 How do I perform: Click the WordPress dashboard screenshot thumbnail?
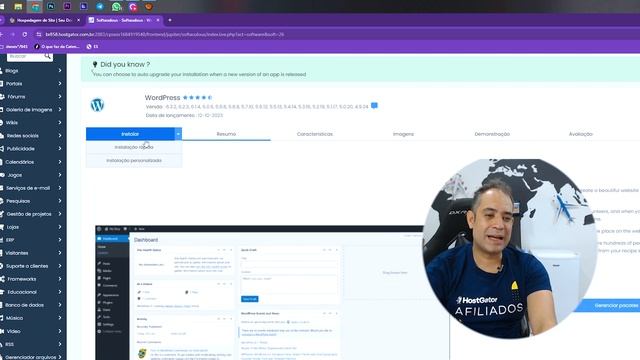click(x=272, y=293)
